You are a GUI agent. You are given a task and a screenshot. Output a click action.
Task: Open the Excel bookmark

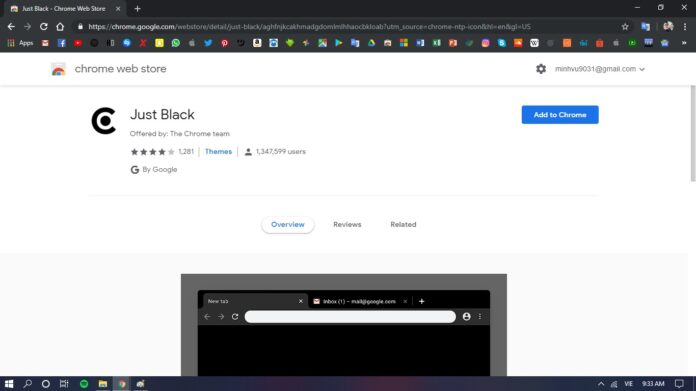[x=436, y=43]
